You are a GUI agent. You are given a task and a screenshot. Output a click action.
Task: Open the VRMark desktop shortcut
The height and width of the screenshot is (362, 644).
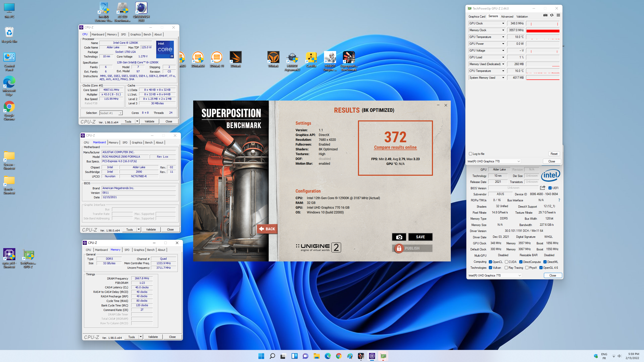273,59
